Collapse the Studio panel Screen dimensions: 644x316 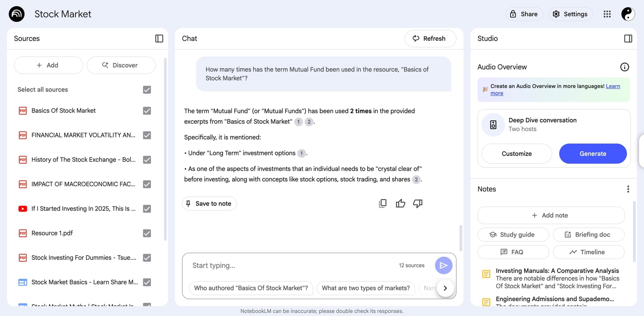coord(628,38)
